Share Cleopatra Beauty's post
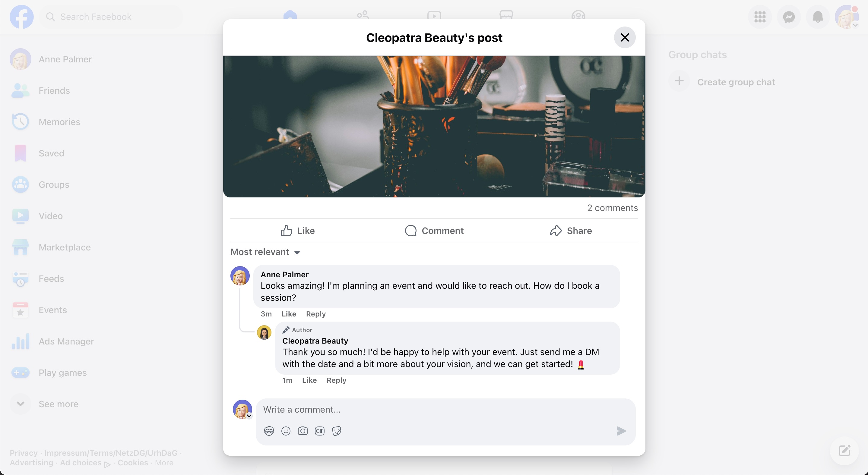This screenshot has width=868, height=475. coord(571,231)
